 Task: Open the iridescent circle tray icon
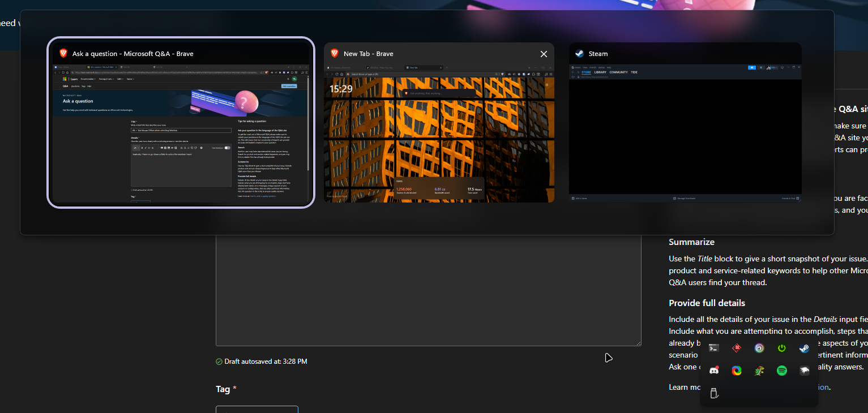(759, 349)
